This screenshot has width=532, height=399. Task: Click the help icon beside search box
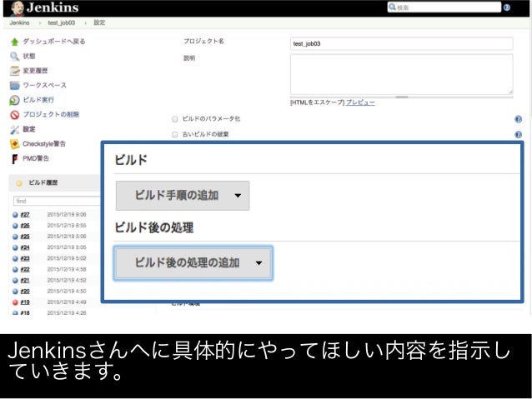click(506, 7)
